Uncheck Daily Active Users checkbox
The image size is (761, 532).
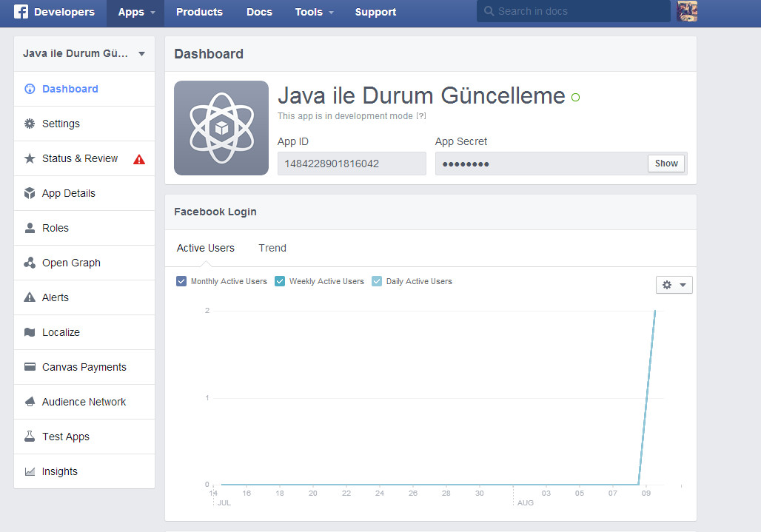click(x=377, y=281)
